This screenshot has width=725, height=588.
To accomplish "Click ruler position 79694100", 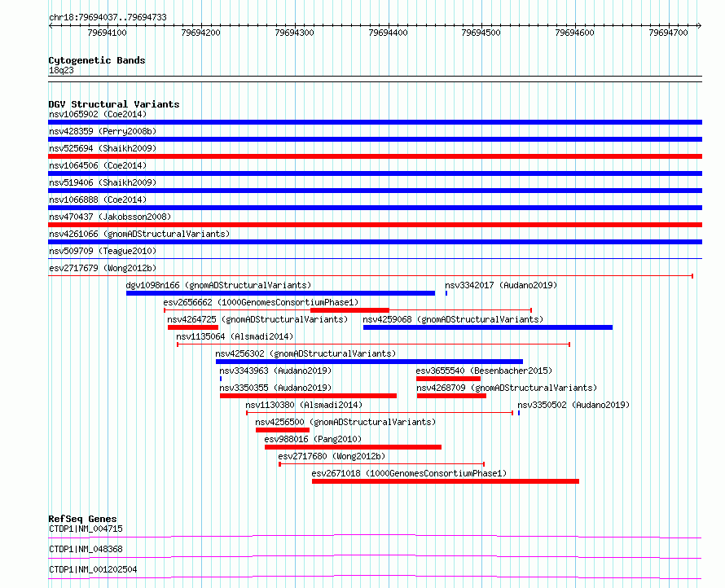I will (108, 33).
